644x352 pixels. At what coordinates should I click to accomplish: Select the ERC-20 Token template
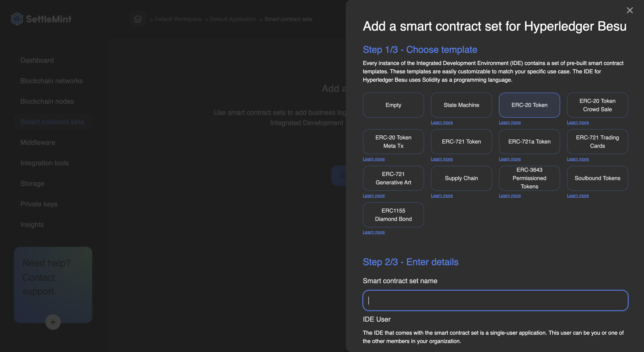pos(530,105)
